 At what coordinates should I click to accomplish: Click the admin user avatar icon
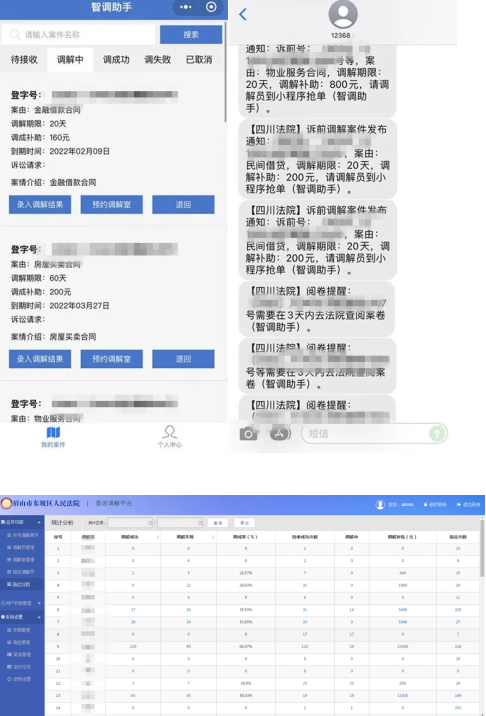[x=380, y=504]
